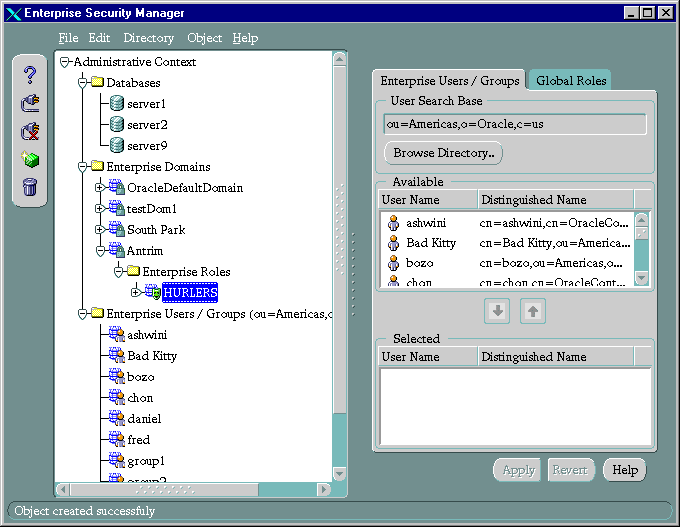This screenshot has height=527, width=680.
Task: Click the User Search Base text field
Action: (x=515, y=125)
